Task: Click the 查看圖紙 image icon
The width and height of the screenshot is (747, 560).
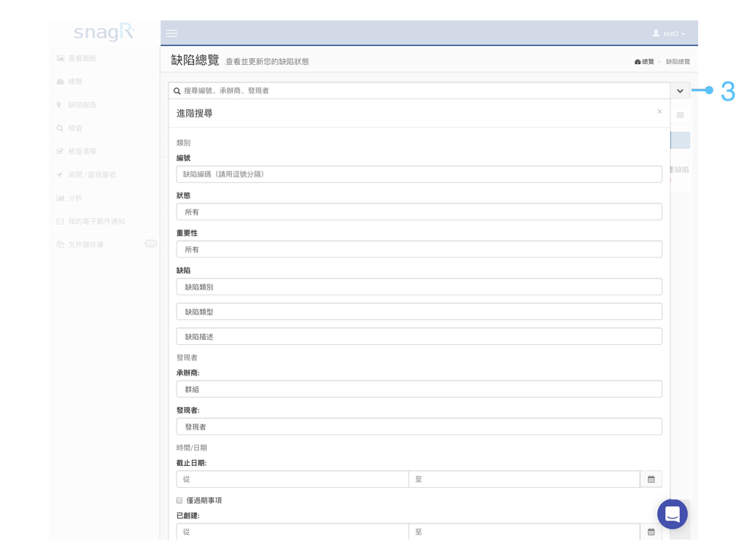Action: click(x=60, y=58)
